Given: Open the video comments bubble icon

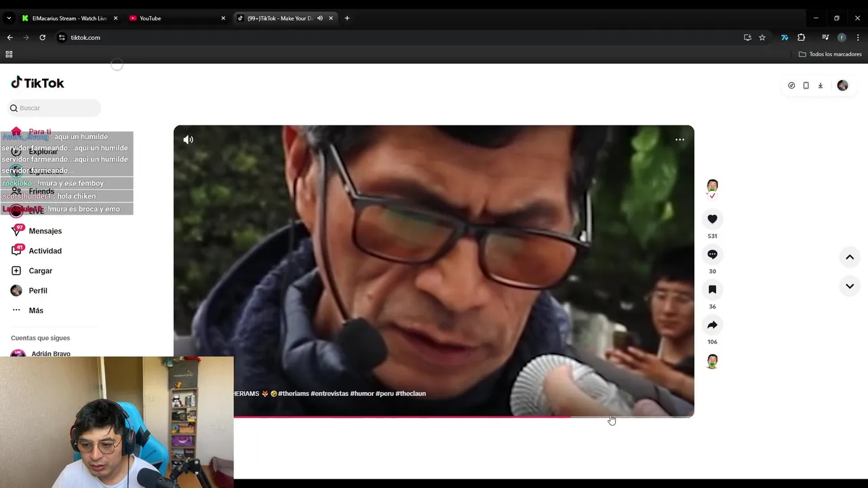Looking at the screenshot, I should click(x=712, y=254).
